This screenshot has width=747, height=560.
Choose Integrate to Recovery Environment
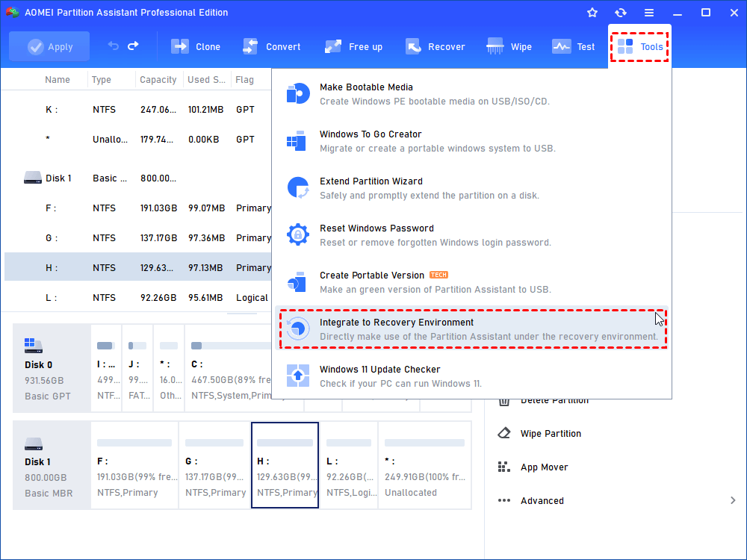click(x=471, y=329)
